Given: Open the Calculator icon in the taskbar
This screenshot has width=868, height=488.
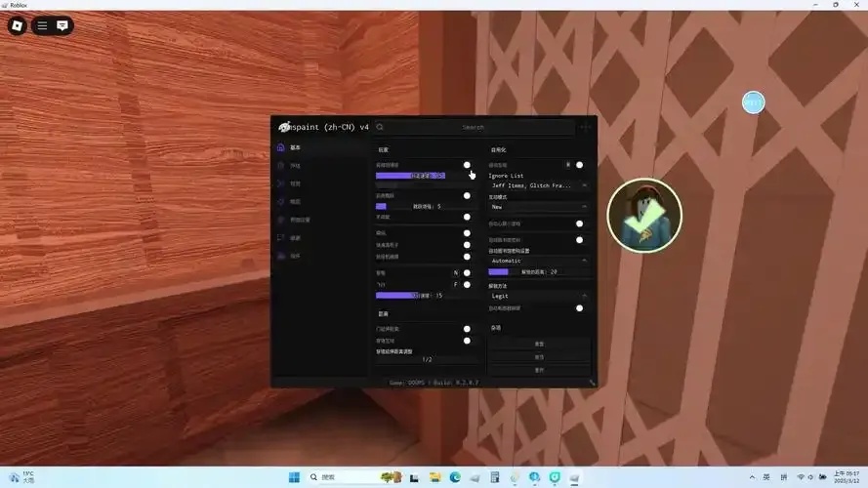Looking at the screenshot, I should (x=495, y=477).
